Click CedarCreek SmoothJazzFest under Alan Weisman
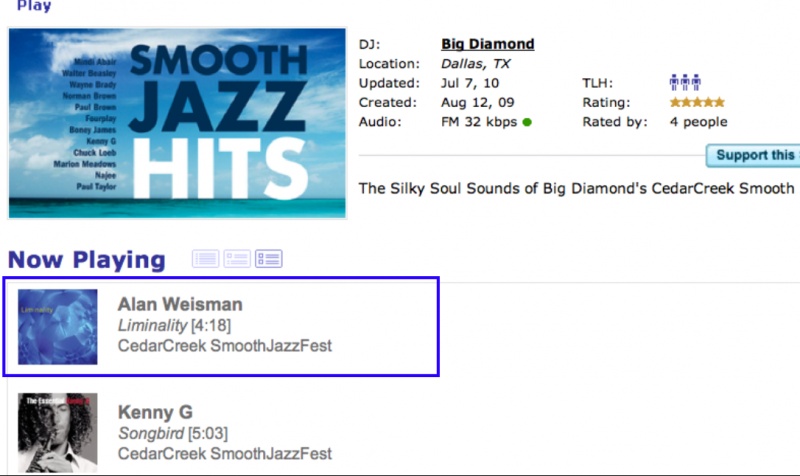The image size is (800, 476). pyautogui.click(x=224, y=346)
